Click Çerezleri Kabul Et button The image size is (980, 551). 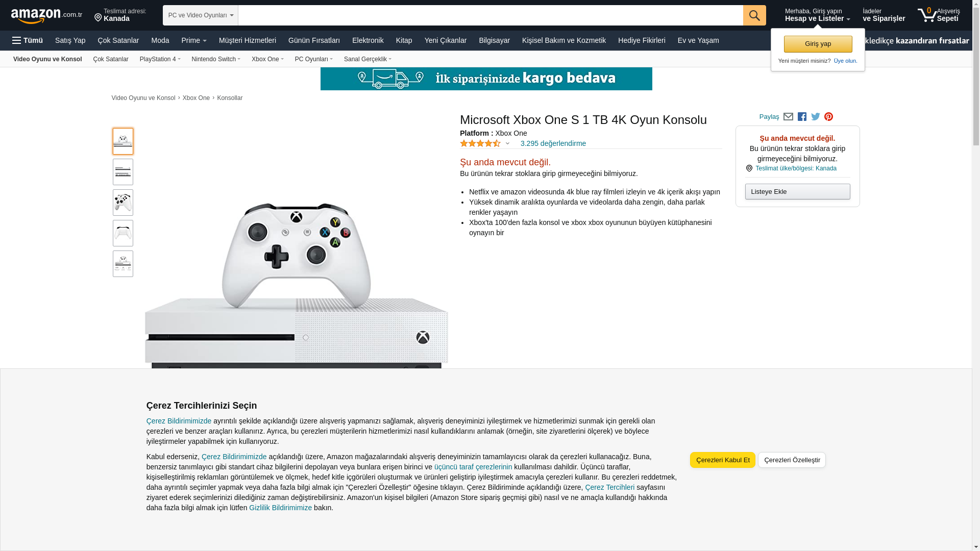[x=722, y=460]
